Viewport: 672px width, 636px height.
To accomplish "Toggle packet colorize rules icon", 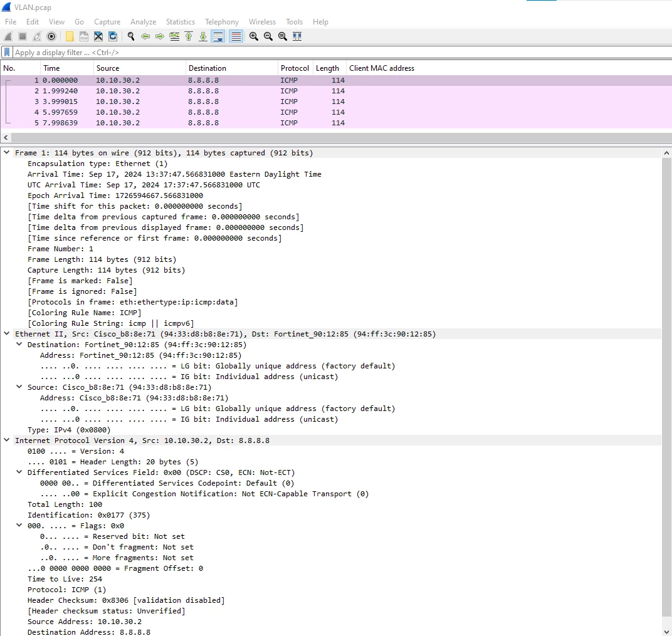I will 236,36.
